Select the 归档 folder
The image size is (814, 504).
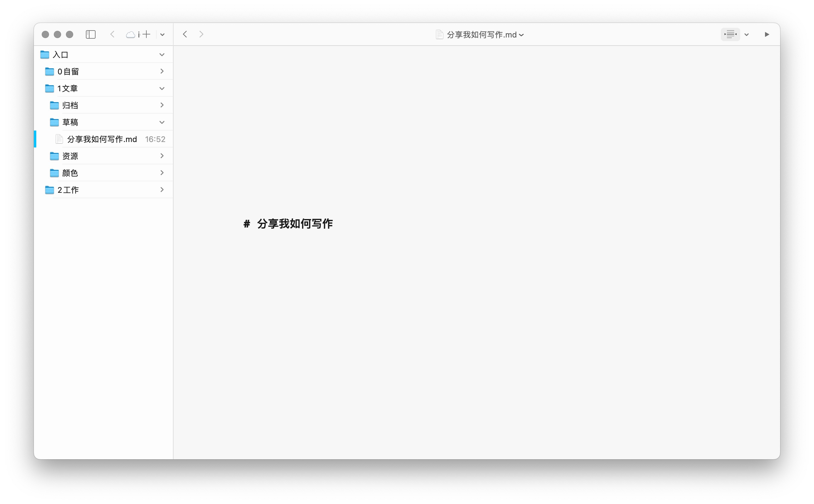pyautogui.click(x=103, y=105)
